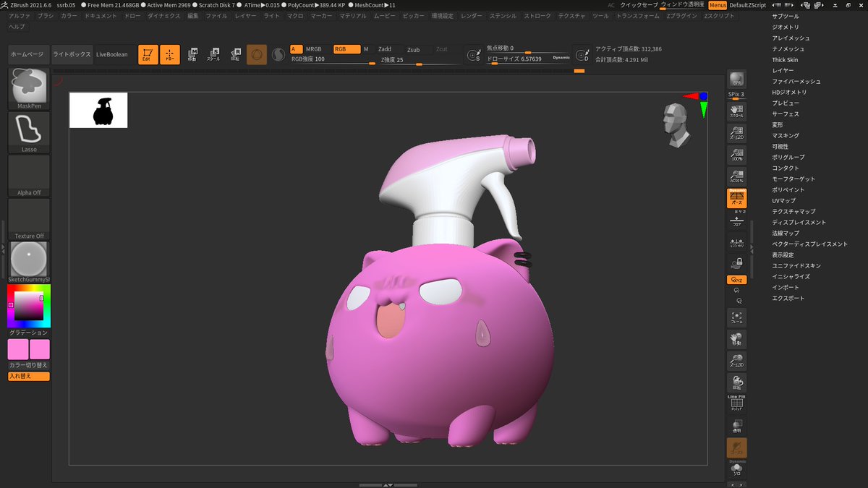Open the Alpha Off selector

tap(29, 175)
